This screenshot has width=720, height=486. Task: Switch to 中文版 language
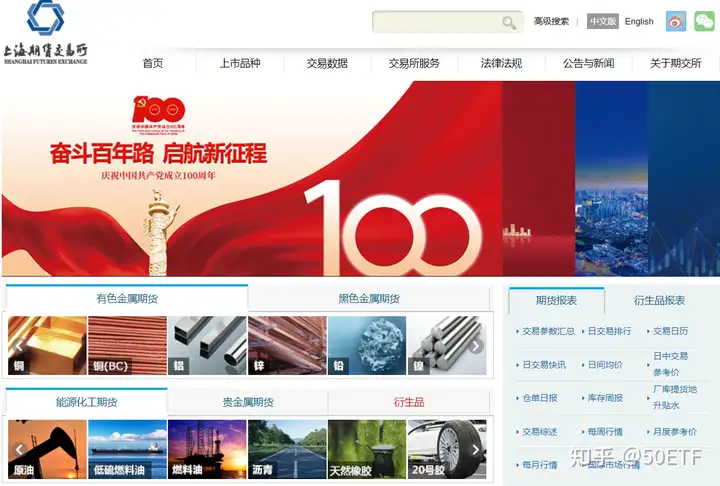tap(602, 21)
